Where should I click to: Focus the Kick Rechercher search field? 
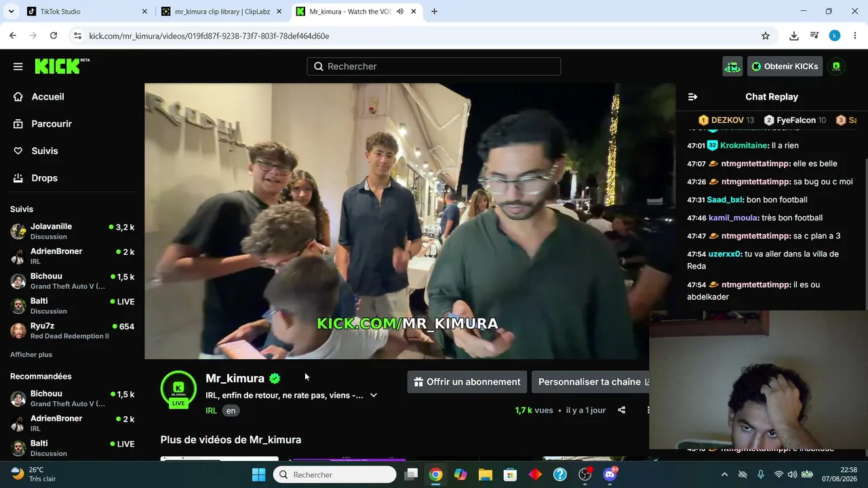tap(434, 66)
